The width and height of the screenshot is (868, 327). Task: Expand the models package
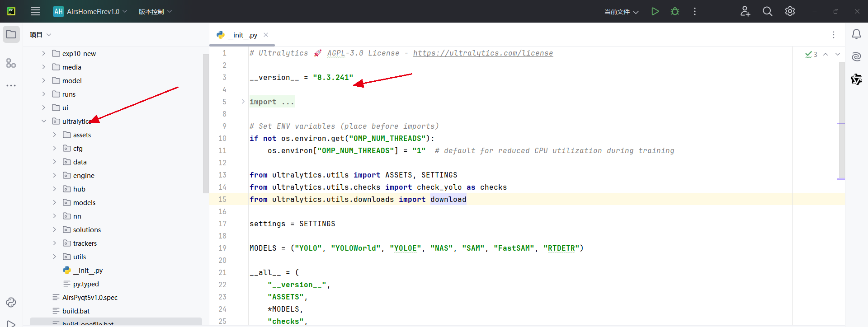54,202
